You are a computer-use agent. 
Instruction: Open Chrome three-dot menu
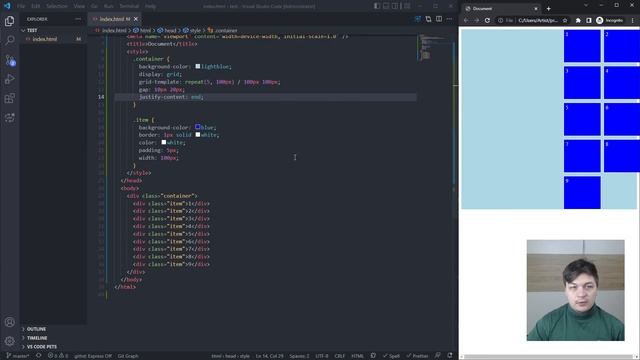click(x=633, y=20)
